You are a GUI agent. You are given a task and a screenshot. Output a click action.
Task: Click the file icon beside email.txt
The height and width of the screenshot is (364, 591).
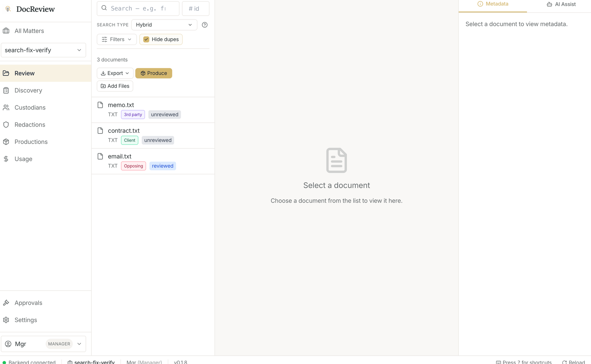tap(100, 156)
